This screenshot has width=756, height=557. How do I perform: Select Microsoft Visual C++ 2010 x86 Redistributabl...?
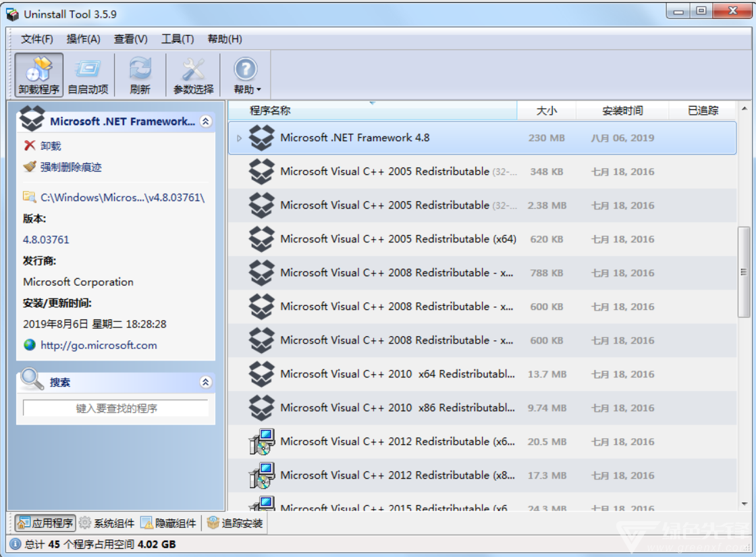[482, 408]
